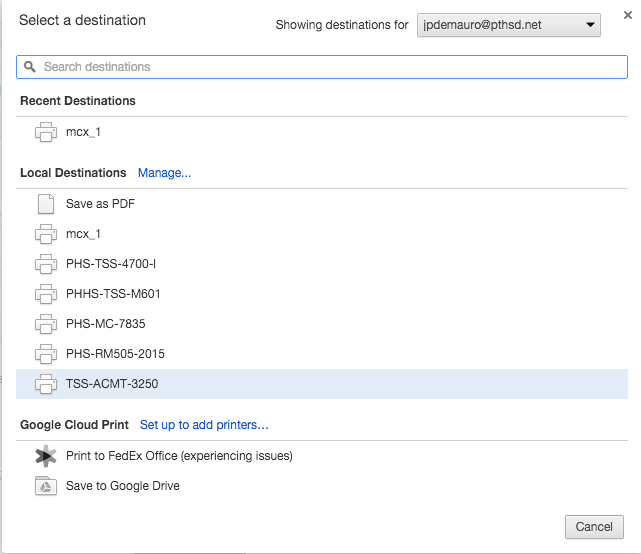Pick the PHS-MC-7835 printer name

point(106,324)
